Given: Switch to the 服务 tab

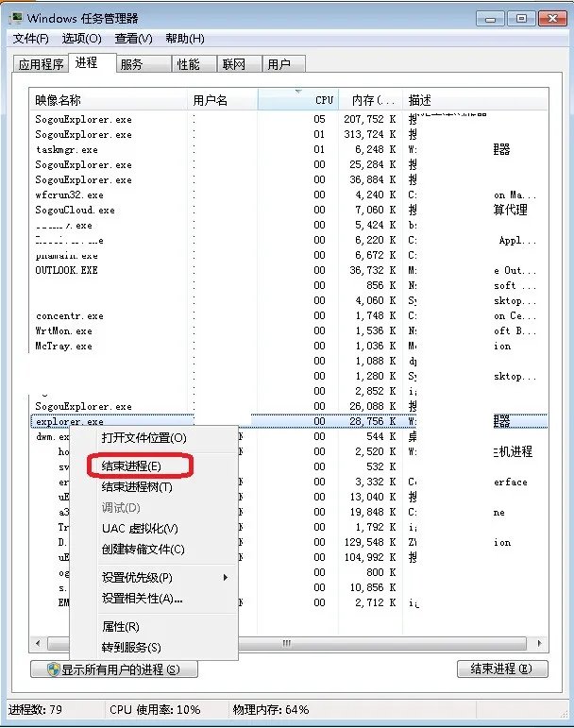Looking at the screenshot, I should point(143,64).
